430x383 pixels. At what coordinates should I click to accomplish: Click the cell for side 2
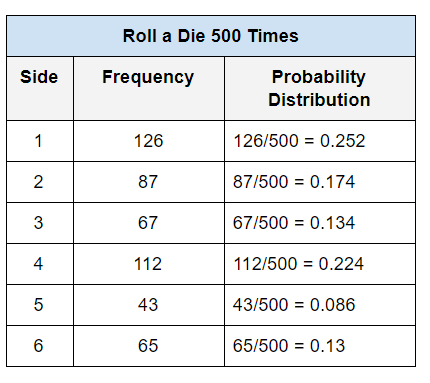coord(40,182)
